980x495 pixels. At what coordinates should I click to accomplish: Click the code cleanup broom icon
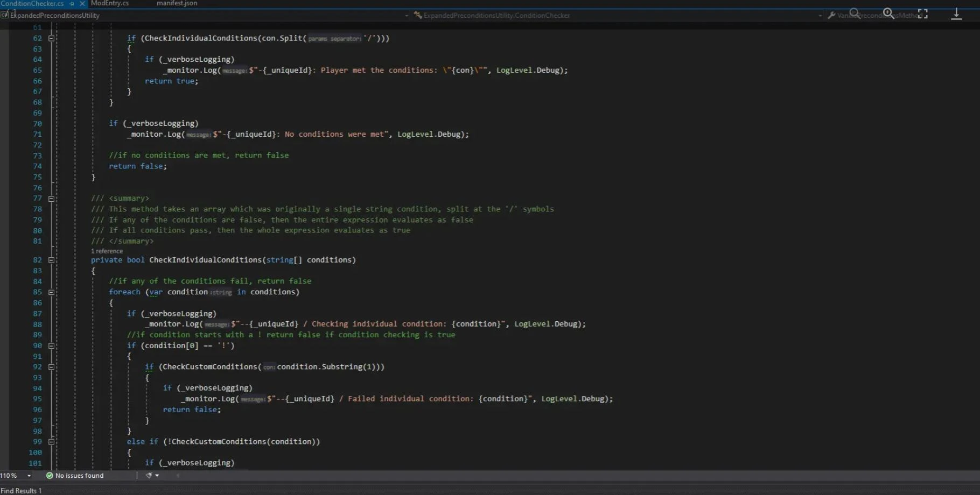point(149,476)
